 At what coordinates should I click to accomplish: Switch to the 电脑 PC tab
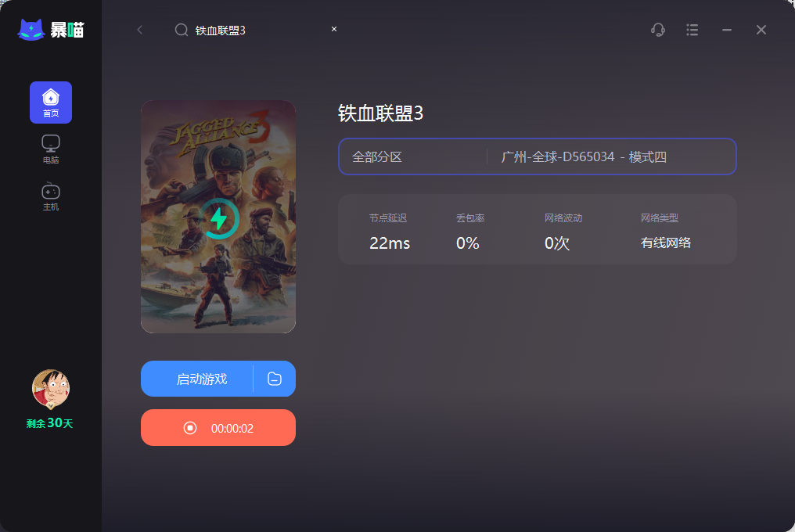51,149
